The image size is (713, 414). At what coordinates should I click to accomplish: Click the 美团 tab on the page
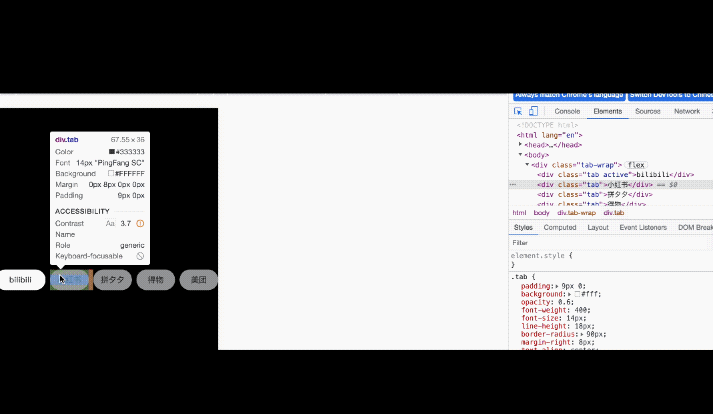pyautogui.click(x=199, y=279)
